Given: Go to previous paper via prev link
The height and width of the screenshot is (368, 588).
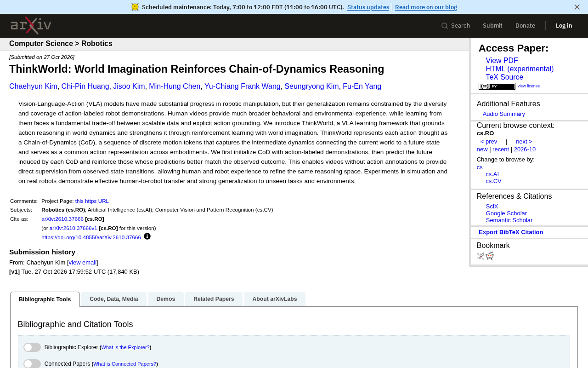Looking at the screenshot, I should pos(489,142).
